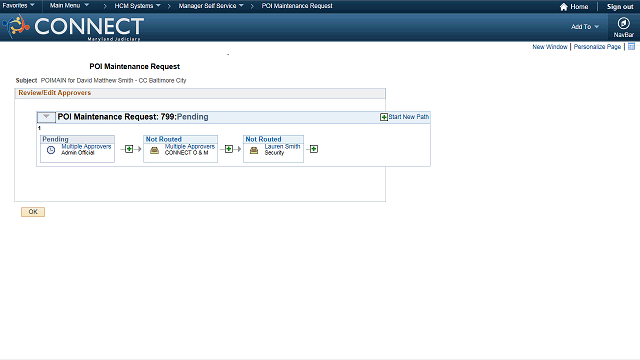Insert approver after CONNECT O & M step

click(229, 149)
